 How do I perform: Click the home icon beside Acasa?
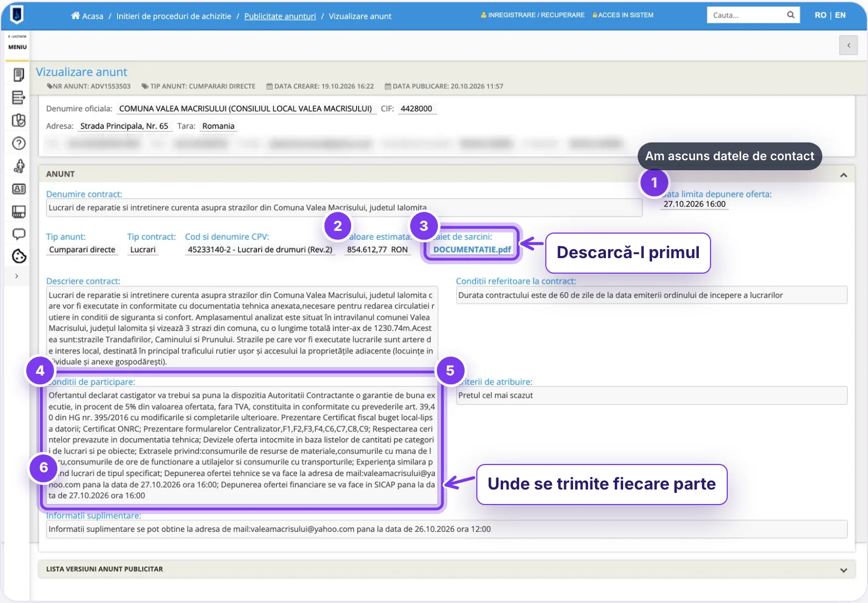coord(75,16)
